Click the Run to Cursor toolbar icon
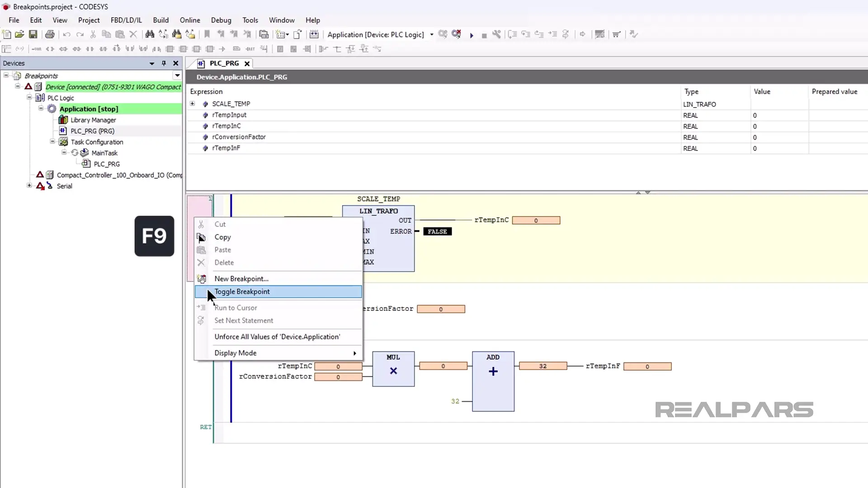 click(x=552, y=34)
